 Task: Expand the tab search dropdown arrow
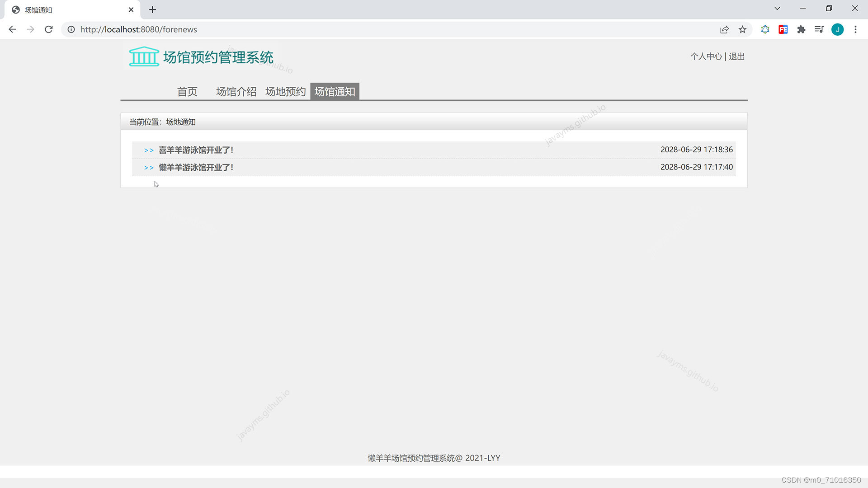[777, 9]
